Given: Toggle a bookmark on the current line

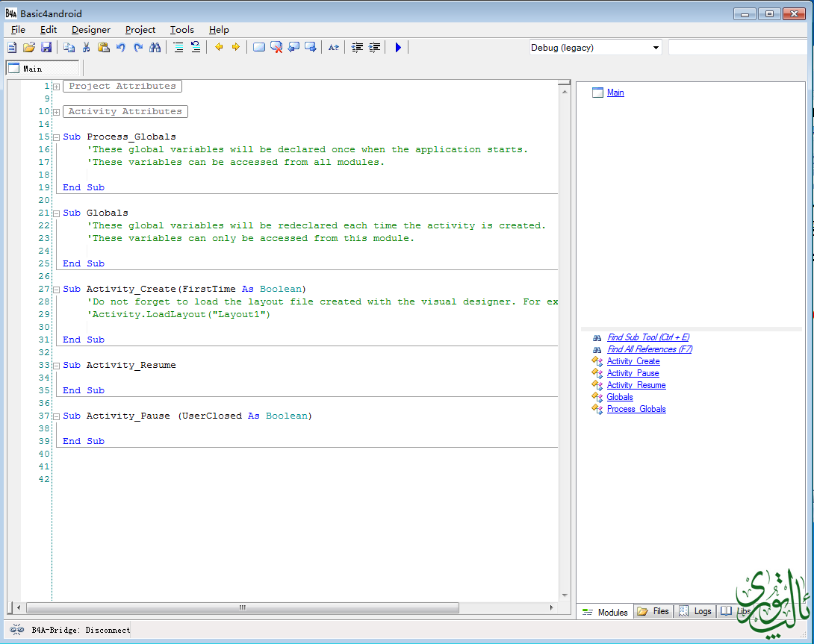Looking at the screenshot, I should 258,47.
